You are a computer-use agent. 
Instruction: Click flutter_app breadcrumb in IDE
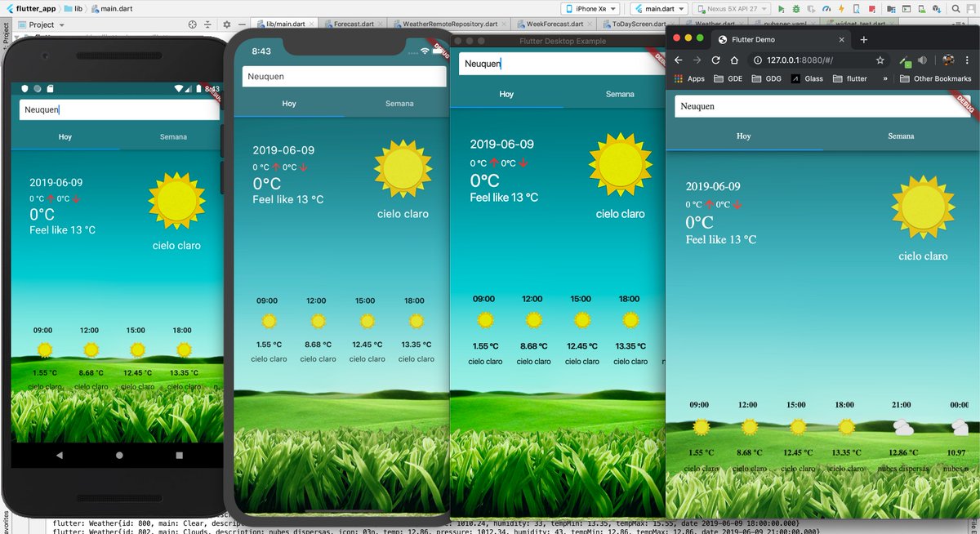click(30, 7)
